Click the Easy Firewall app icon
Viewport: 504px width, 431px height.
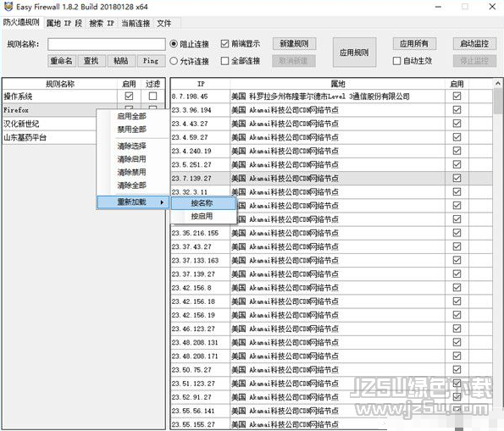8,7
